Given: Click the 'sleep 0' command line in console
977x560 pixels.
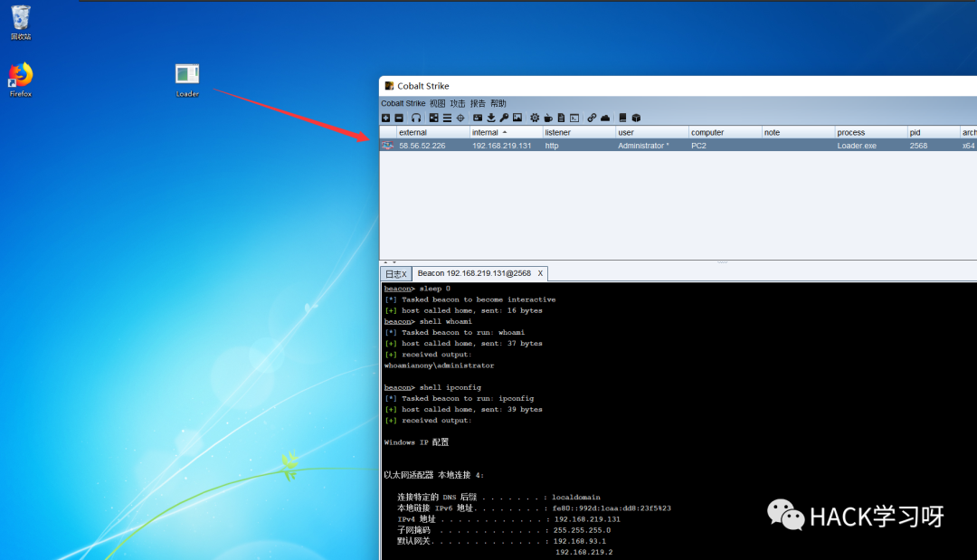Looking at the screenshot, I should [x=417, y=289].
